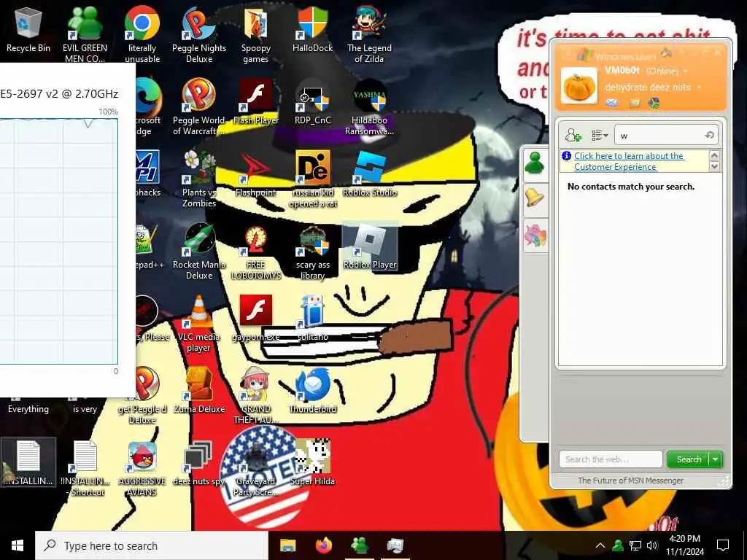Select the GRAND THEFT AU... icon
Screen dimensions: 747x560
coord(256,396)
